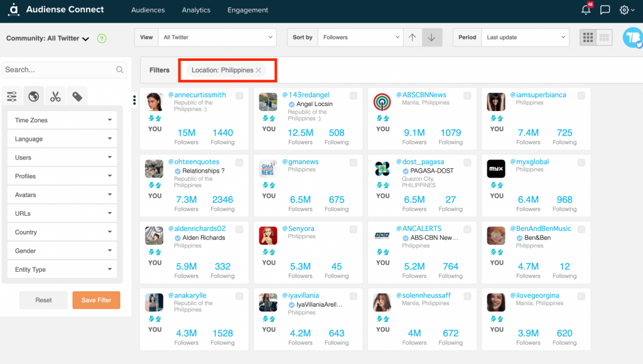Expand the Country filter section
Viewport: 643px width, 364px height.
tap(62, 232)
